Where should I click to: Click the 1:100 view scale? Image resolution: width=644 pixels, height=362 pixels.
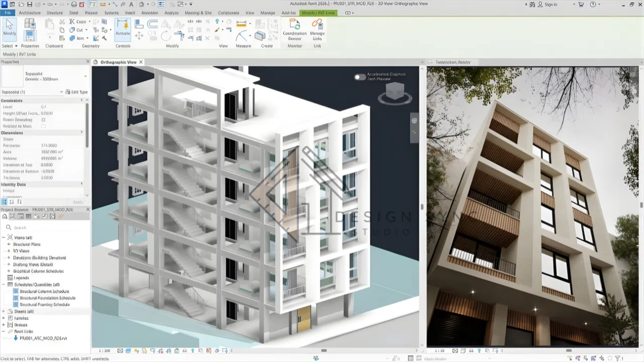pos(104,350)
